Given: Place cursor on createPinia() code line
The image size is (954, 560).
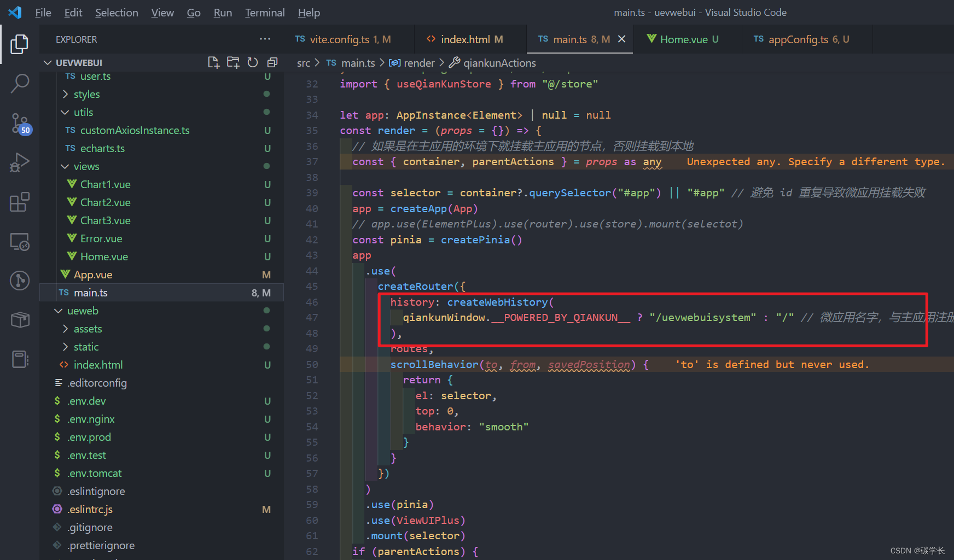Looking at the screenshot, I should click(437, 240).
